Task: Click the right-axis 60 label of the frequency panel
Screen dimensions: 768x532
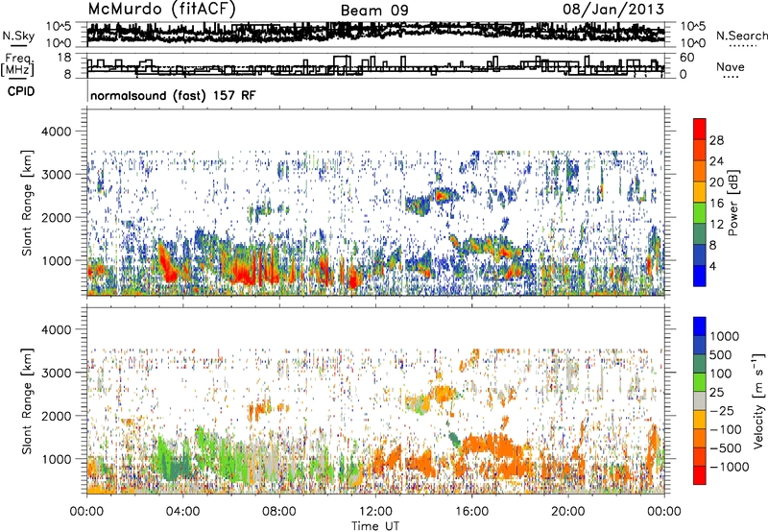Action: pos(687,58)
